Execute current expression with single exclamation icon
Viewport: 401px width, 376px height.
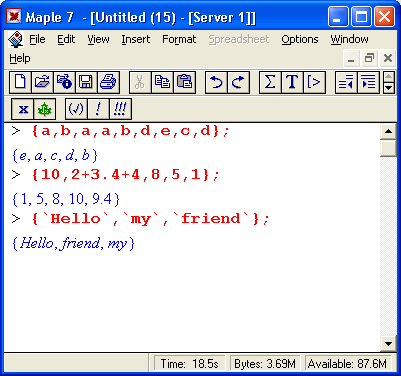98,109
